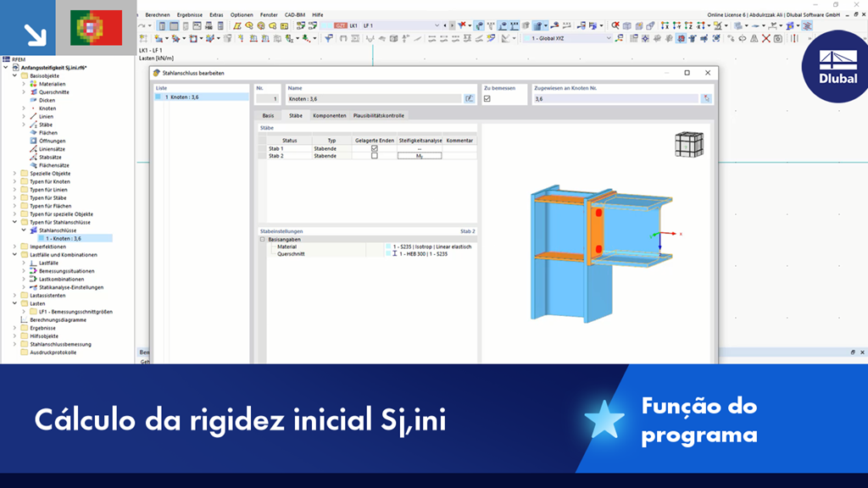The height and width of the screenshot is (488, 868).
Task: Toggle Gelagerte Enden checkbox for Stab 1
Action: [374, 148]
